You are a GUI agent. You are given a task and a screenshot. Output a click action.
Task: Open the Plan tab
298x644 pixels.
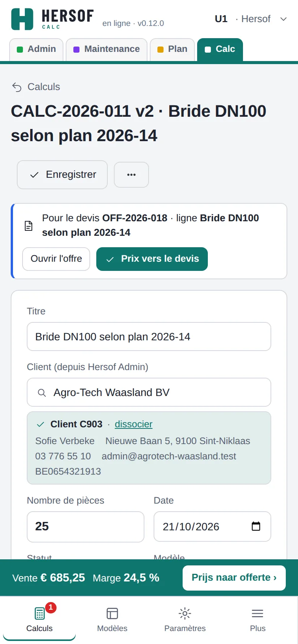click(172, 49)
